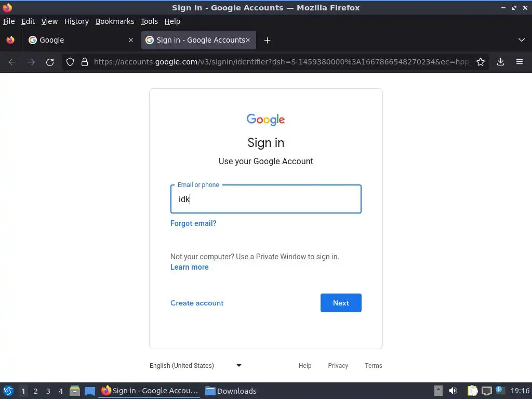The image size is (532, 399).
Task: Click the Firefox logo in the title bar
Action: click(7, 7)
